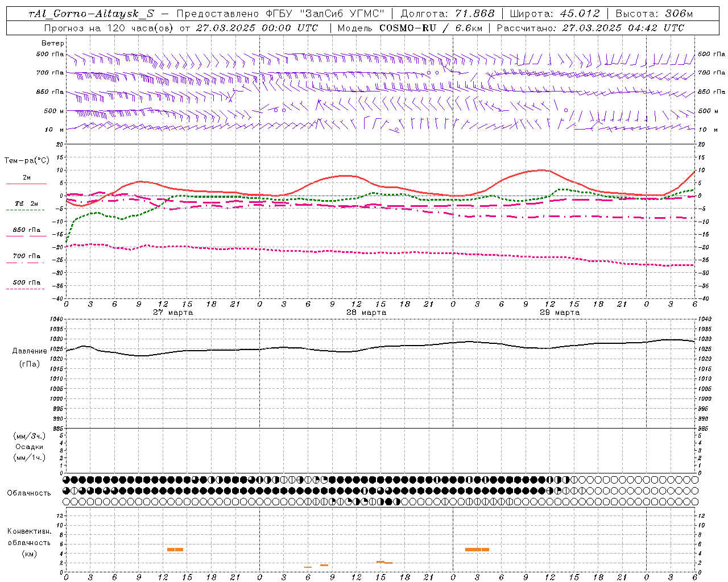Click the (мм/3ч.) units label
The image size is (728, 582).
coord(30,436)
